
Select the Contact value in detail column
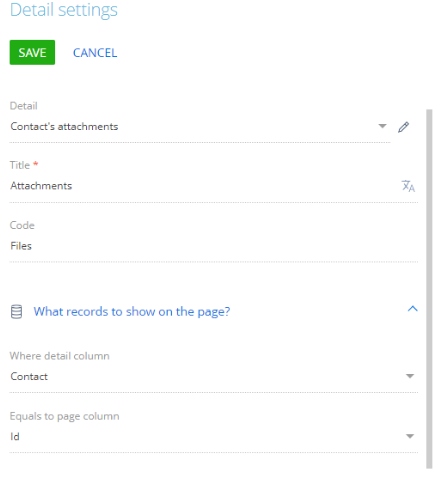(x=29, y=376)
